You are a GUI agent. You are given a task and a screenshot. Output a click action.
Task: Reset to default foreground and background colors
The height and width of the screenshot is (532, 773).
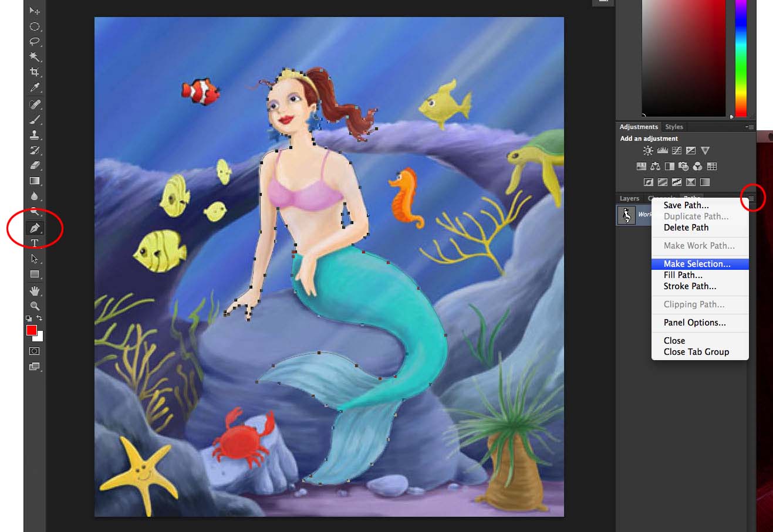point(29,318)
